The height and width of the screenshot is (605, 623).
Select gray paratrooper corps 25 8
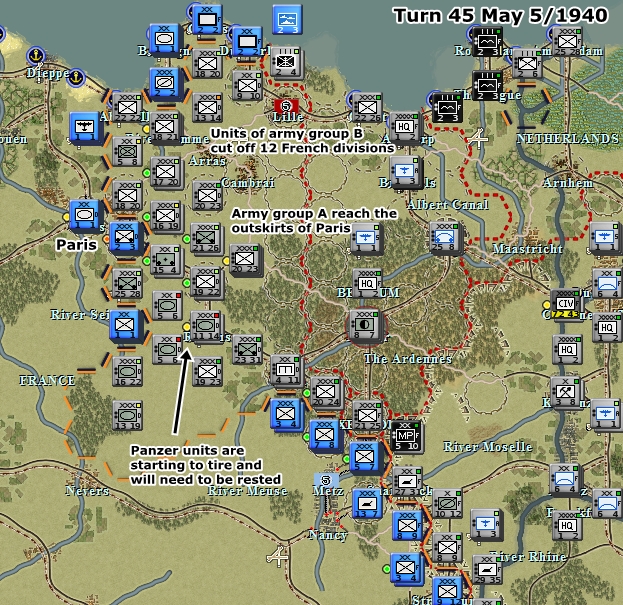click(445, 238)
